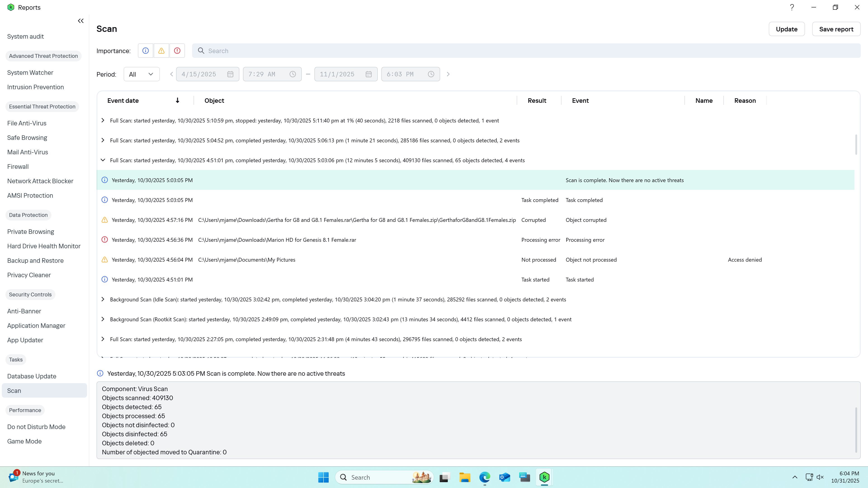The image size is (868, 488).
Task: Click the red error icon on Marion HD row
Action: pos(105,239)
